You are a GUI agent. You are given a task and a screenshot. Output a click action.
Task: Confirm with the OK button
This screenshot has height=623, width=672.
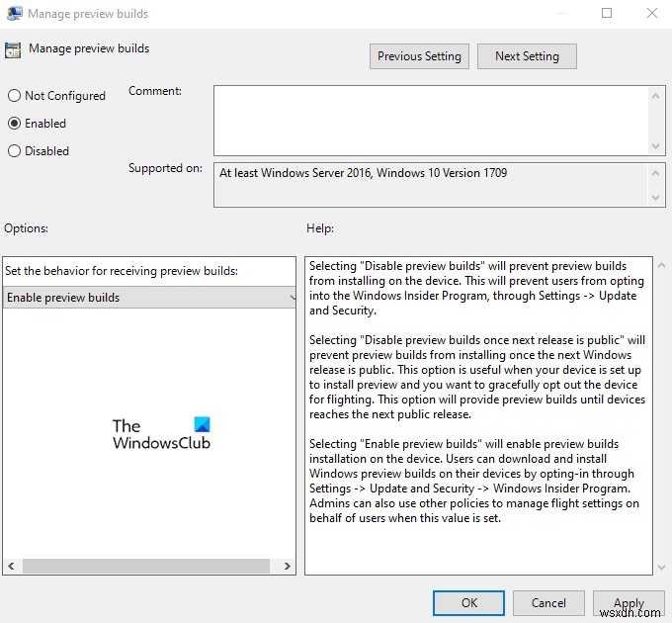pyautogui.click(x=468, y=603)
